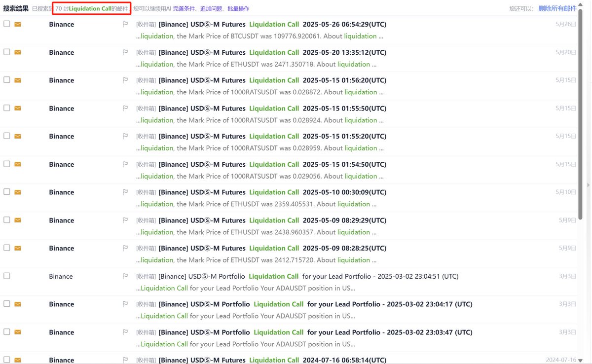Click the envelope icon for the 01:55:50 email
This screenshot has width=592, height=364.
tap(18, 108)
